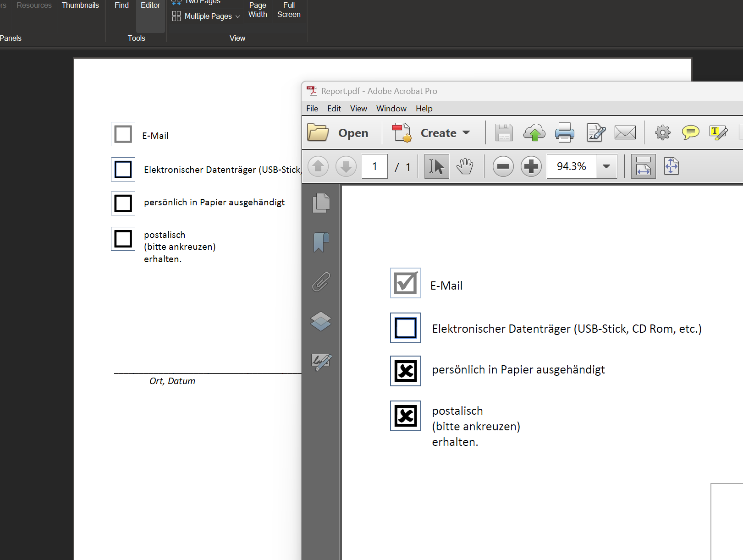743x560 pixels.
Task: Open the gear settings icon in Acrobat toolbar
Action: 662,133
